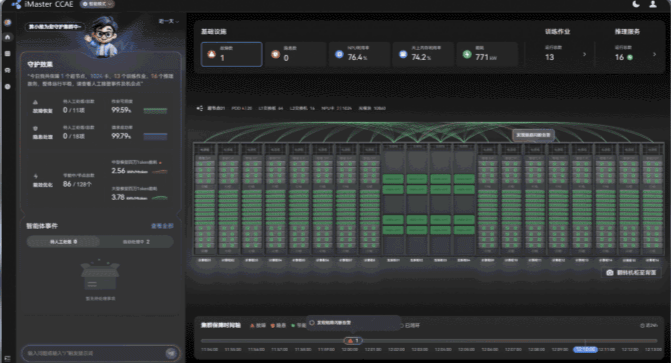This screenshot has height=363, width=671.
Task: Click the send icon in the input box
Action: 172,353
